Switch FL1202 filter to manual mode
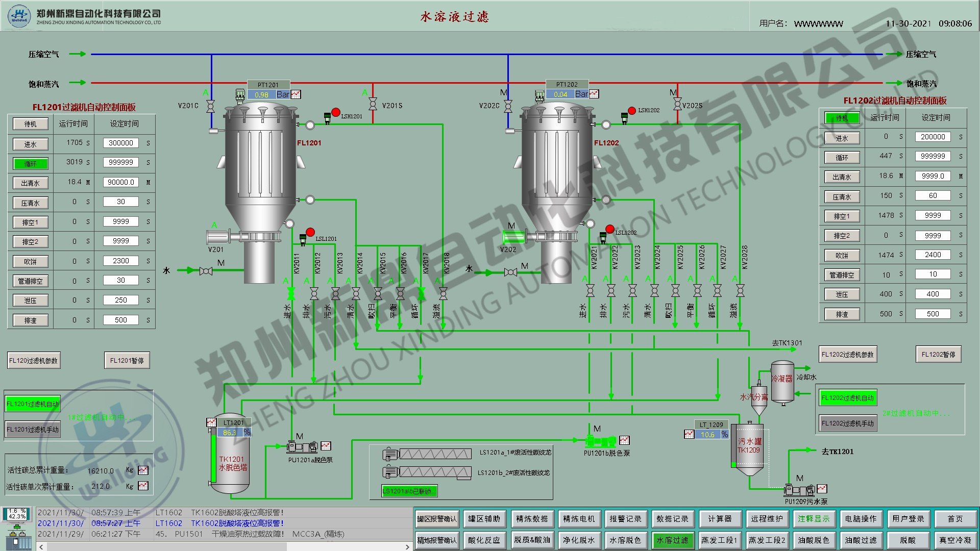The image size is (980, 551). [x=848, y=423]
